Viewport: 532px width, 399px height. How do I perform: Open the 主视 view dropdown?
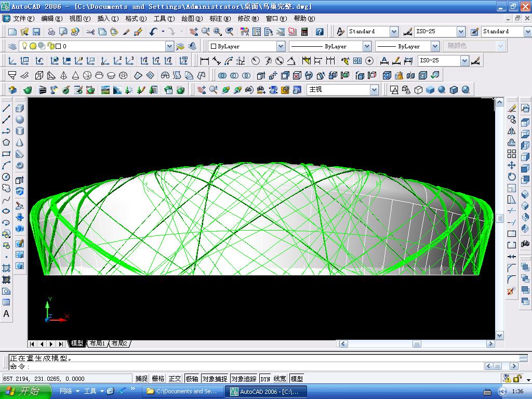374,90
